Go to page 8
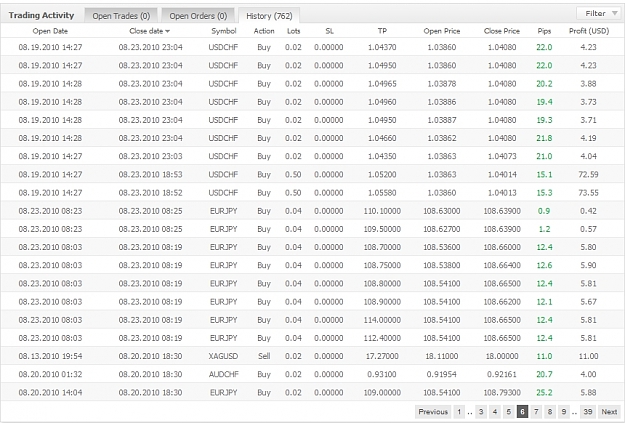Image resolution: width=625 pixels, height=423 pixels. coord(550,412)
